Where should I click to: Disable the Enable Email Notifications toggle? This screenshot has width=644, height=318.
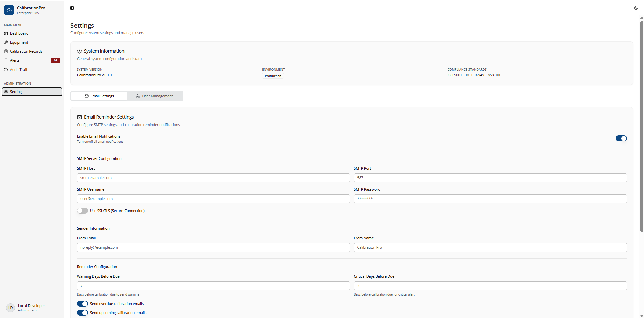(621, 138)
